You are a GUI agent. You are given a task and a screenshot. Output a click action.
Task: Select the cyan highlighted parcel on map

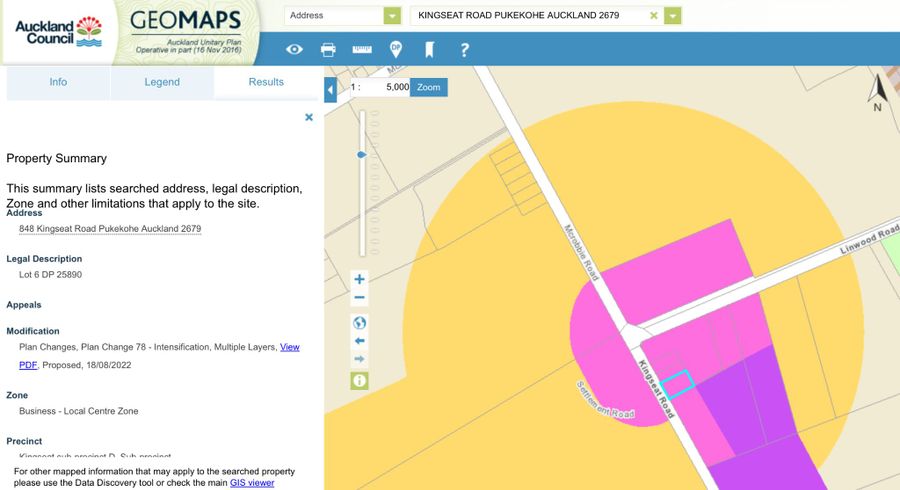point(678,384)
